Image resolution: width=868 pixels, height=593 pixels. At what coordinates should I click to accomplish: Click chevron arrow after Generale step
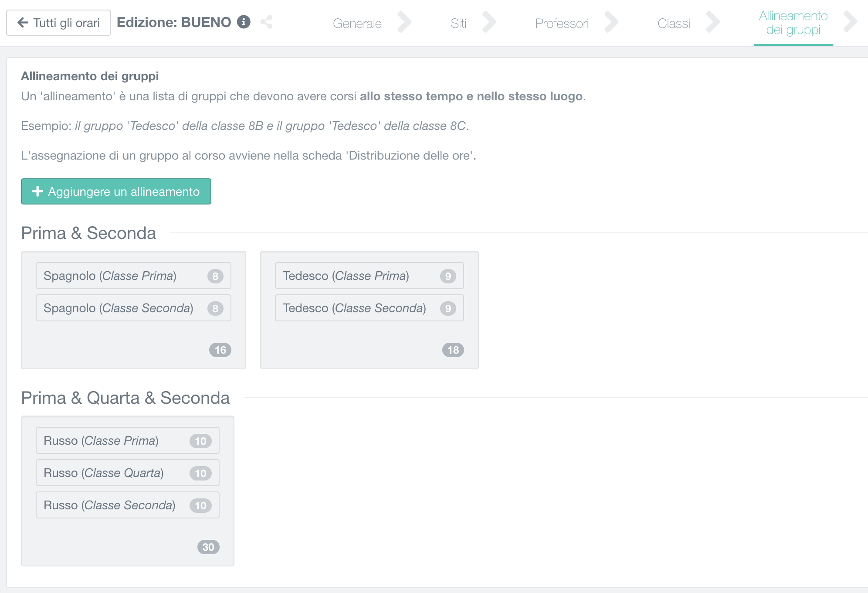(404, 23)
